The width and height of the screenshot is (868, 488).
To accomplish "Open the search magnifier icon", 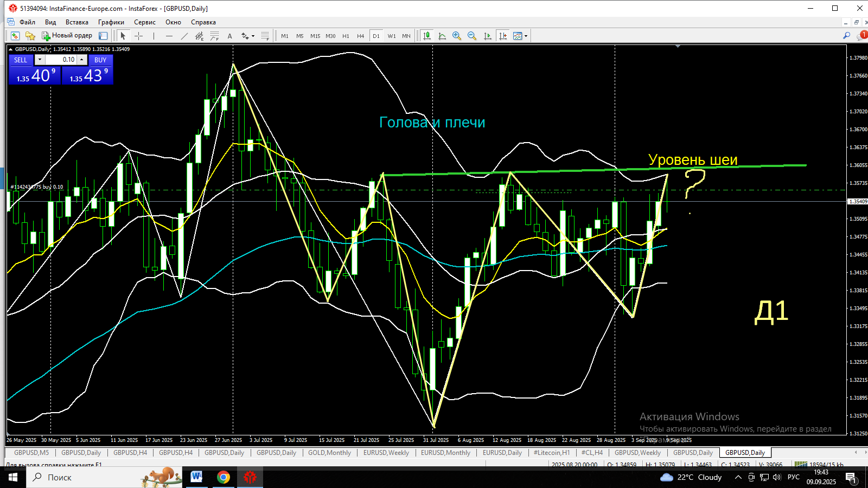I will pyautogui.click(x=846, y=36).
